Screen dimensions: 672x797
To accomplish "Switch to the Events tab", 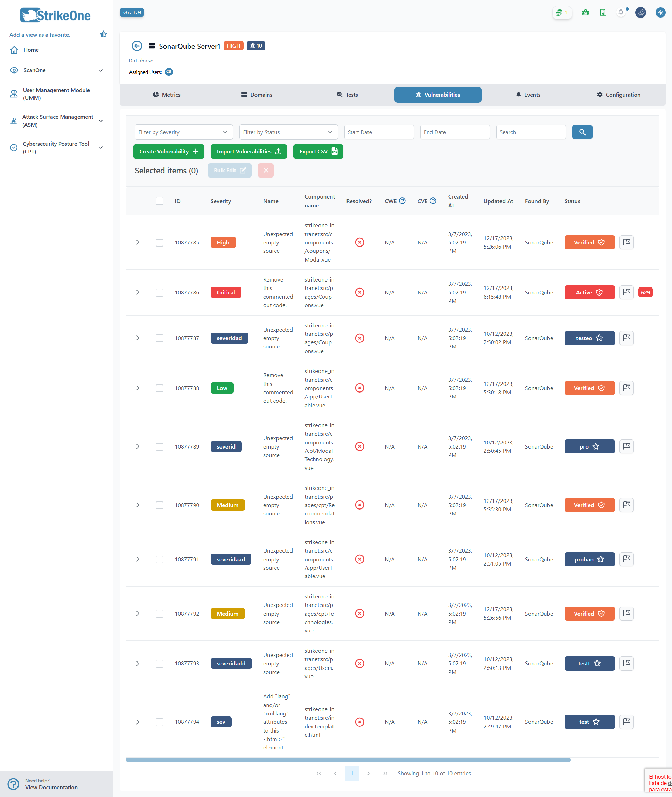I will tap(528, 95).
